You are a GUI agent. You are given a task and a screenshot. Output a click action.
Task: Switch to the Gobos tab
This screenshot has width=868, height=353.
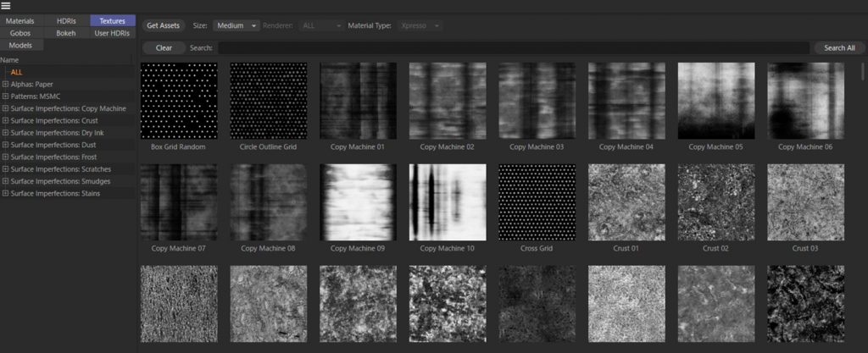click(x=21, y=32)
